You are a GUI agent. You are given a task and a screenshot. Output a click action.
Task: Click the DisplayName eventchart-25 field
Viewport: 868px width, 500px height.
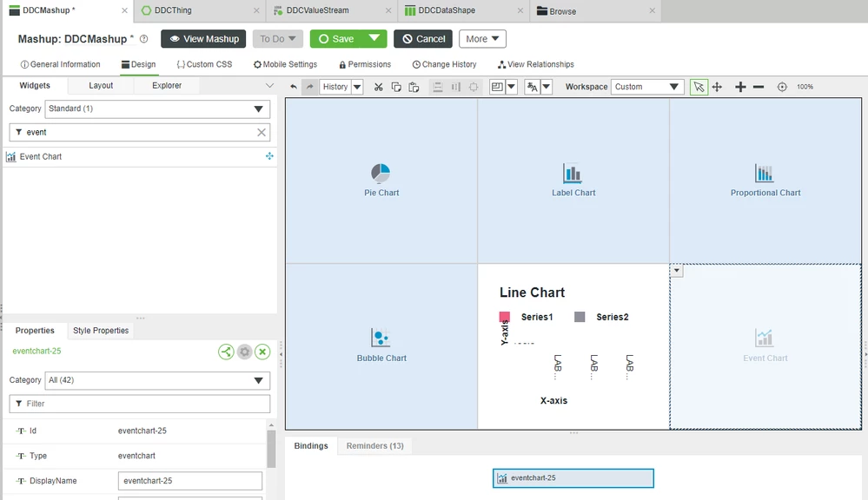pos(190,481)
